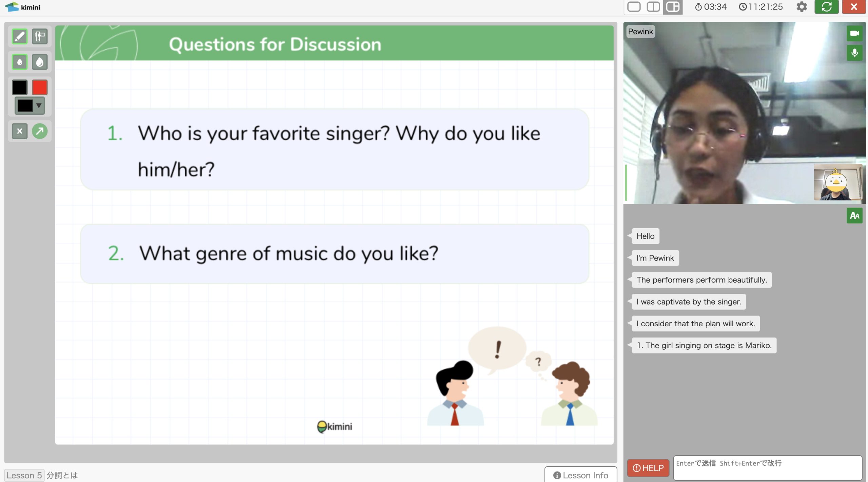Click the 分詞とは lesson title text
The height and width of the screenshot is (482, 868).
[62, 475]
